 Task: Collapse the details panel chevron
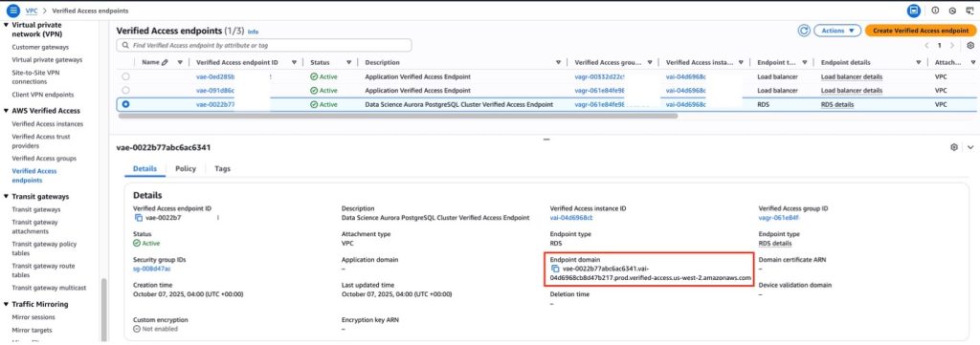click(x=970, y=147)
